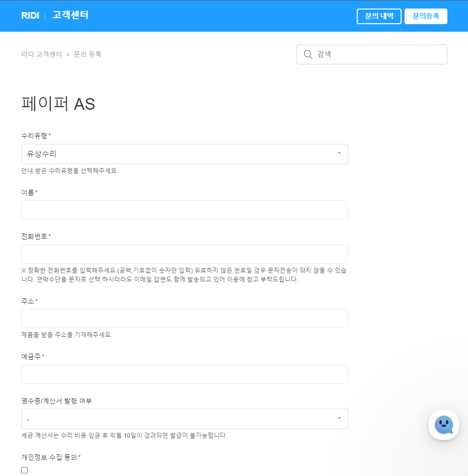Tick the 개인정보 수집 동의 checkbox

pos(25,470)
